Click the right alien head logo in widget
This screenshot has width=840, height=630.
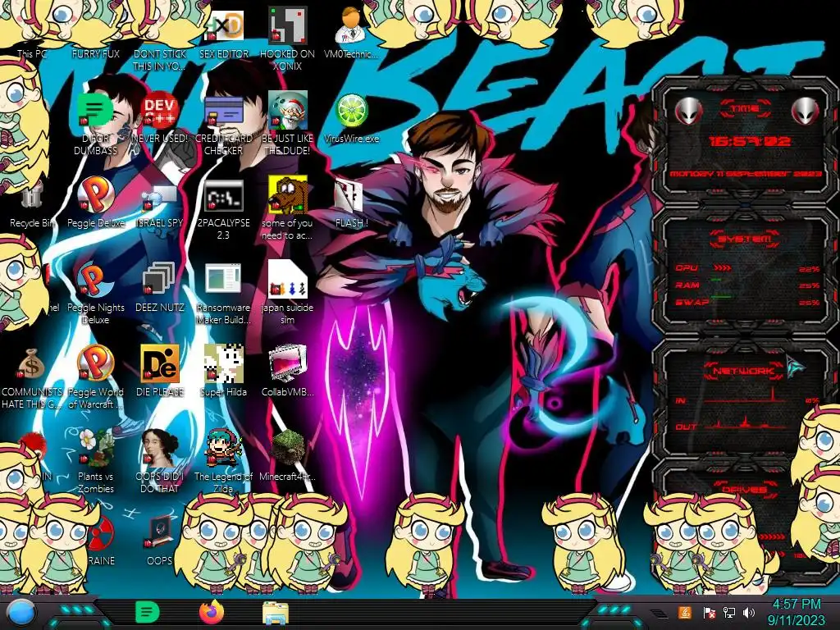tap(806, 111)
